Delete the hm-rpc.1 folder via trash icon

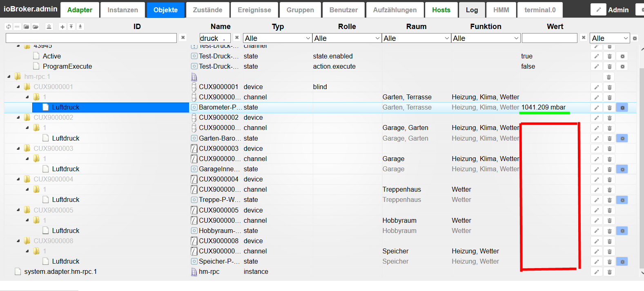coord(609,77)
